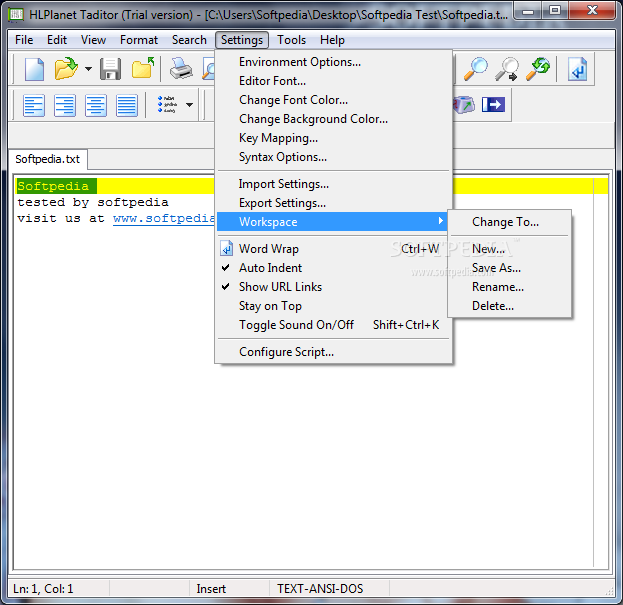This screenshot has height=605, width=623.
Task: Toggle Word Wrap in Settings menu
Action: tap(333, 249)
